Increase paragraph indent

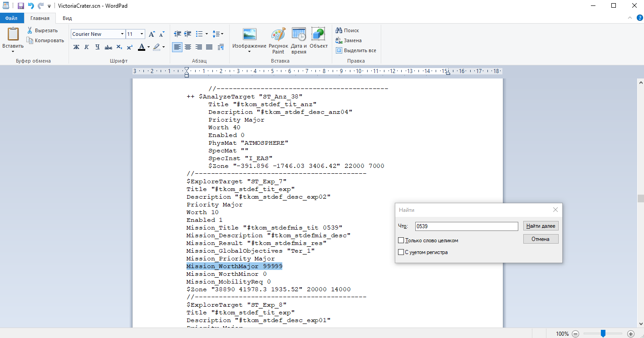187,34
